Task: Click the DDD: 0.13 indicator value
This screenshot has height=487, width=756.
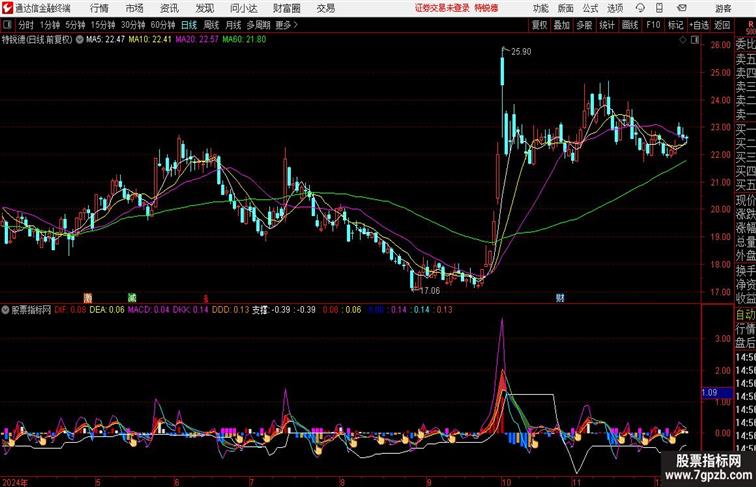Action: [x=230, y=310]
